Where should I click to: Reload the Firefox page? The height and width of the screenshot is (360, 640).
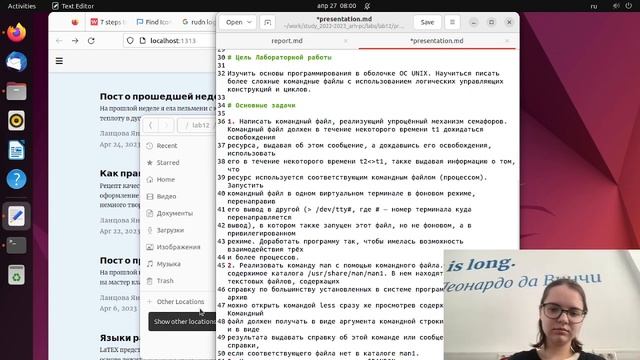(x=91, y=41)
